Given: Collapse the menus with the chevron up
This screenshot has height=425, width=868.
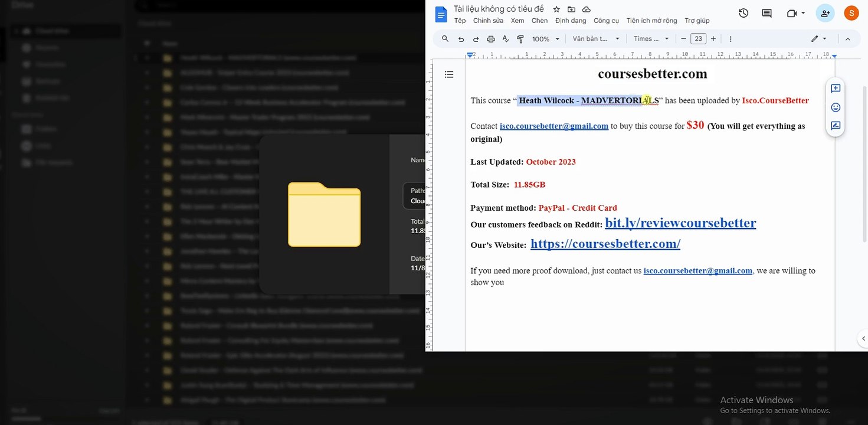Looking at the screenshot, I should click(848, 39).
